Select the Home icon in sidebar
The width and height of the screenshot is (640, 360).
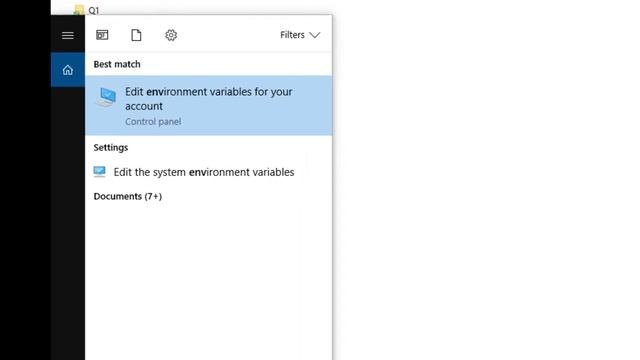(68, 70)
